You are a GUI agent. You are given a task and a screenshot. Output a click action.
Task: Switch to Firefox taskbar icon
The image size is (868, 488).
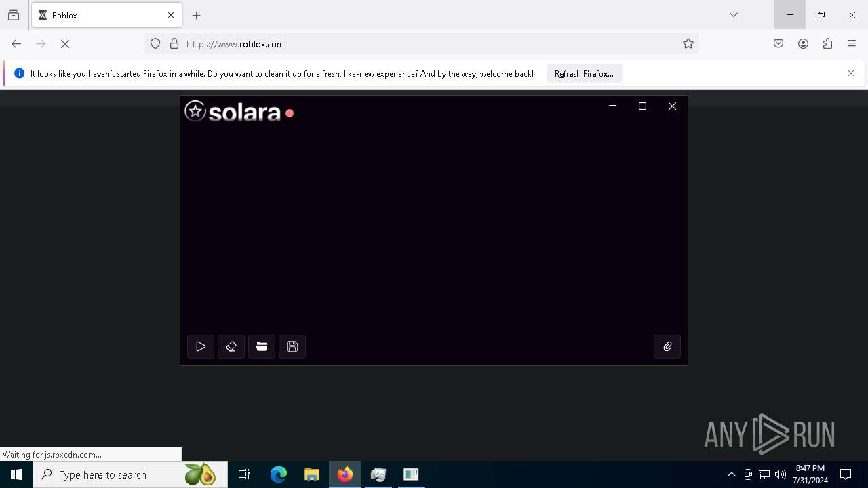click(x=344, y=474)
